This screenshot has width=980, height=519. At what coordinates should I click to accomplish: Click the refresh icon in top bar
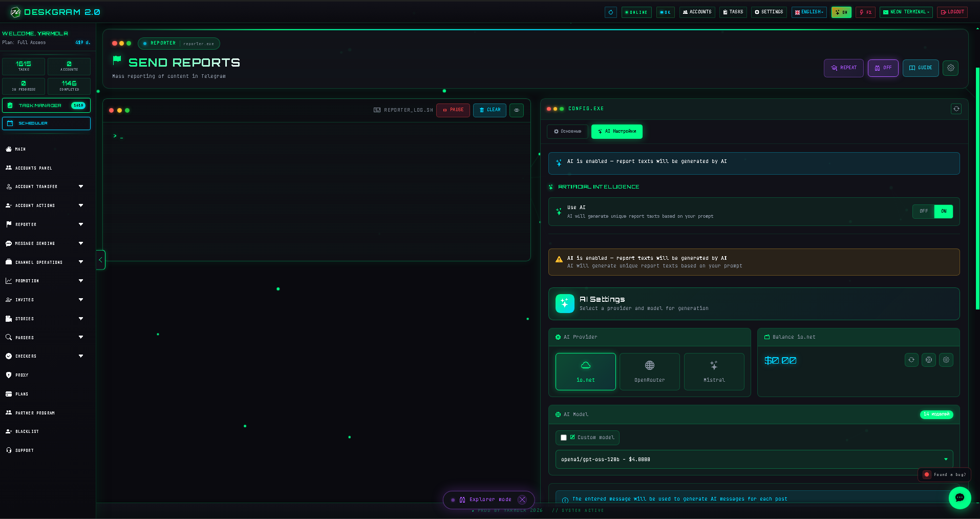point(610,12)
